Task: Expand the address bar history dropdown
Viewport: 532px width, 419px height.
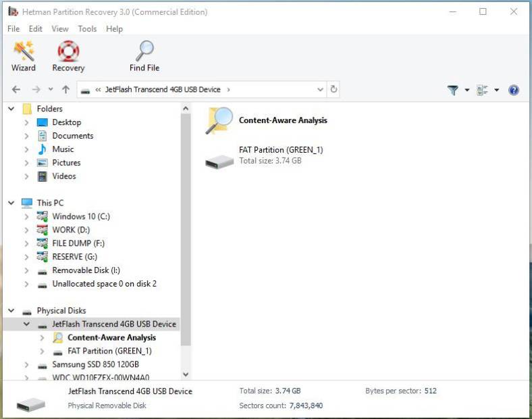Action: (x=320, y=90)
